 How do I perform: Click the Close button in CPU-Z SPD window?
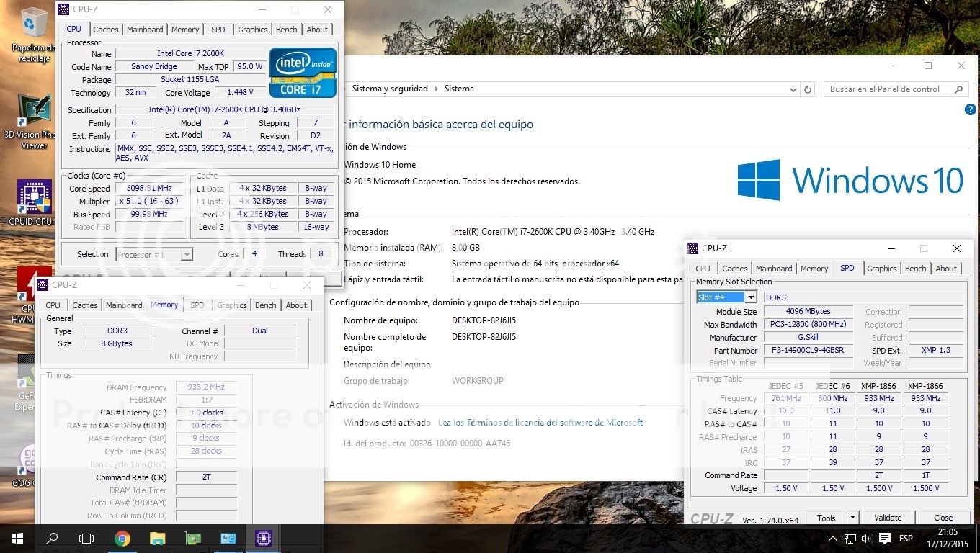tap(943, 518)
